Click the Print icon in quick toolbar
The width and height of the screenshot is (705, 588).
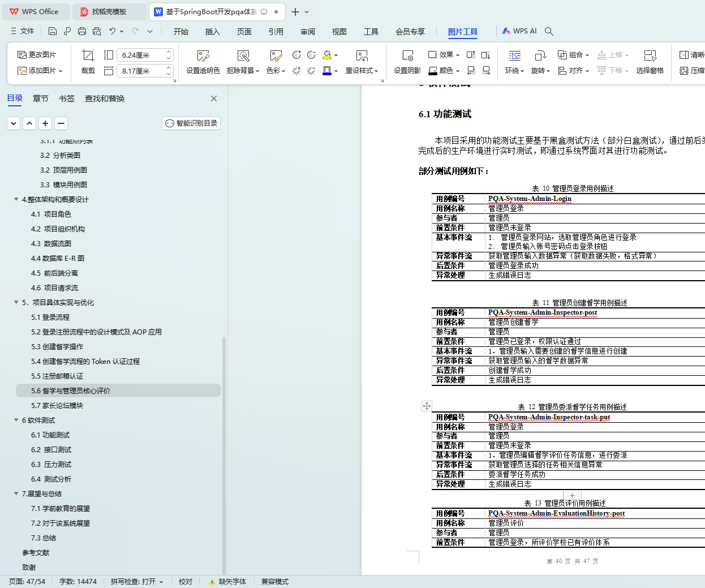82,31
